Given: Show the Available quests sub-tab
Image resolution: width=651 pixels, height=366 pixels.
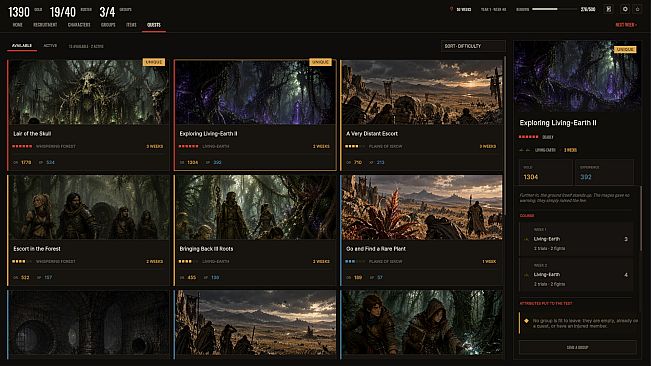Looking at the screenshot, I should [x=22, y=46].
